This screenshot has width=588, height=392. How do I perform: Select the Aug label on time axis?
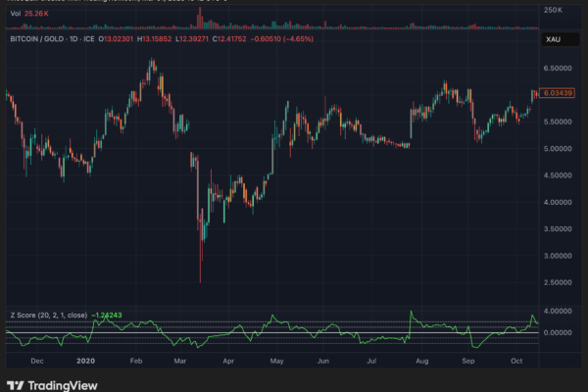(x=422, y=360)
